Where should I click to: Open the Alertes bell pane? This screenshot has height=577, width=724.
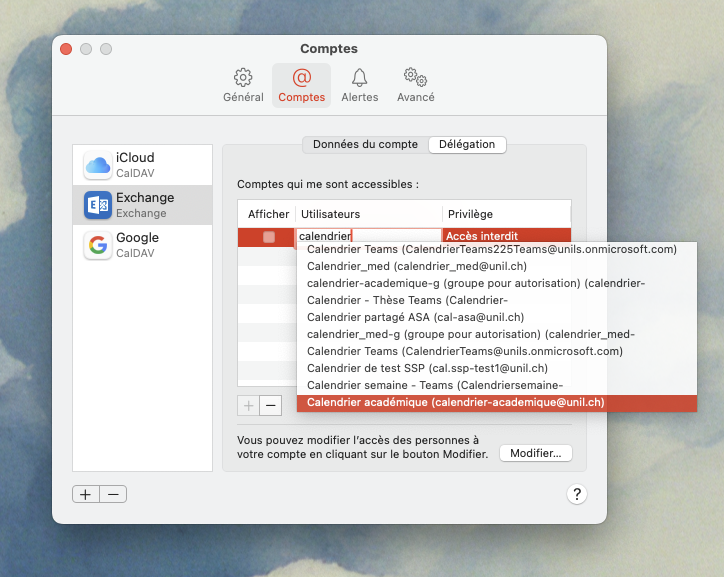pos(359,85)
